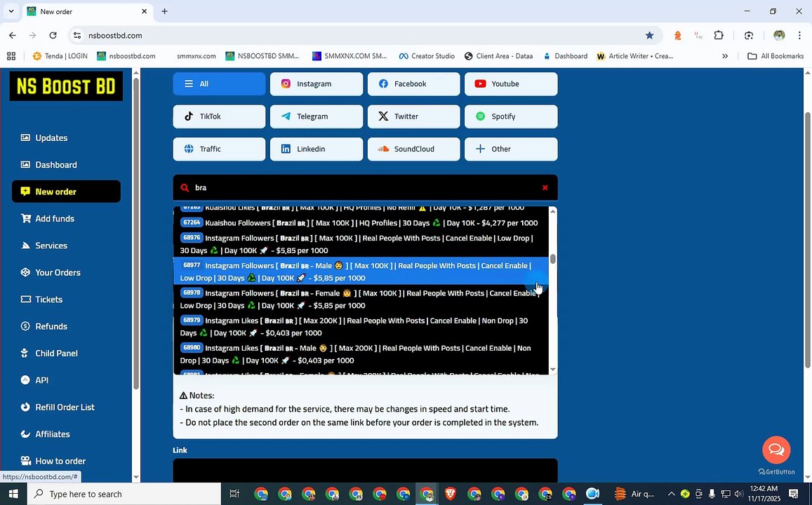Select the Other category filter
This screenshot has height=505, width=812.
click(511, 149)
